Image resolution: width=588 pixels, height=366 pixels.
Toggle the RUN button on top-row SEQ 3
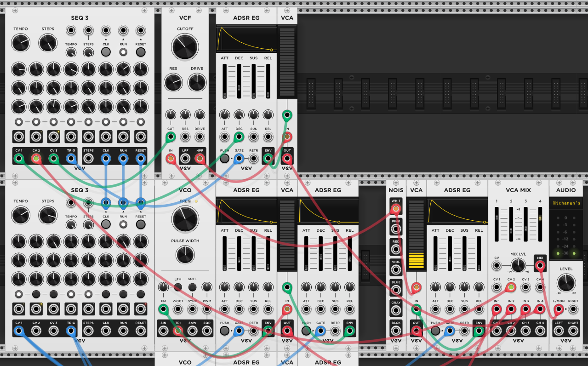click(x=123, y=52)
